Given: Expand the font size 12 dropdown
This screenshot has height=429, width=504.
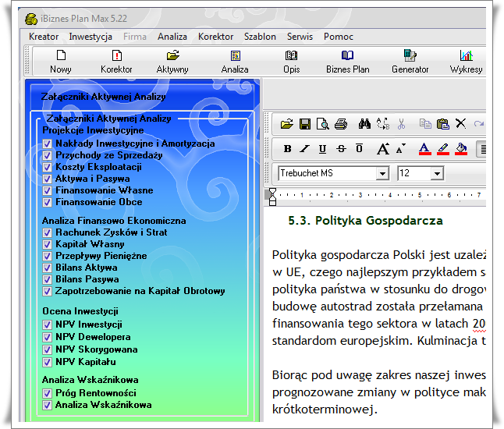Looking at the screenshot, I should coord(436,173).
